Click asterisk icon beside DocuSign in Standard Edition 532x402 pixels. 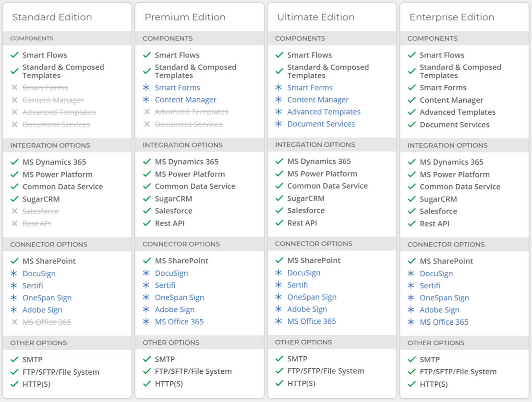coord(14,273)
